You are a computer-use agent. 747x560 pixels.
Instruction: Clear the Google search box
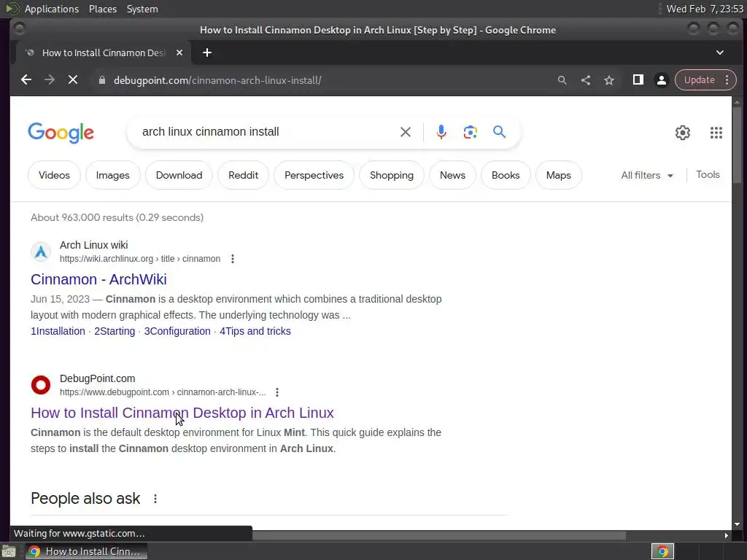(x=406, y=132)
